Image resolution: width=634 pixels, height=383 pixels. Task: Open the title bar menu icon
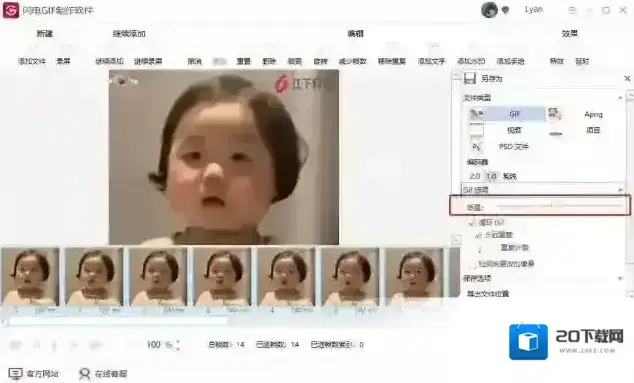click(572, 11)
